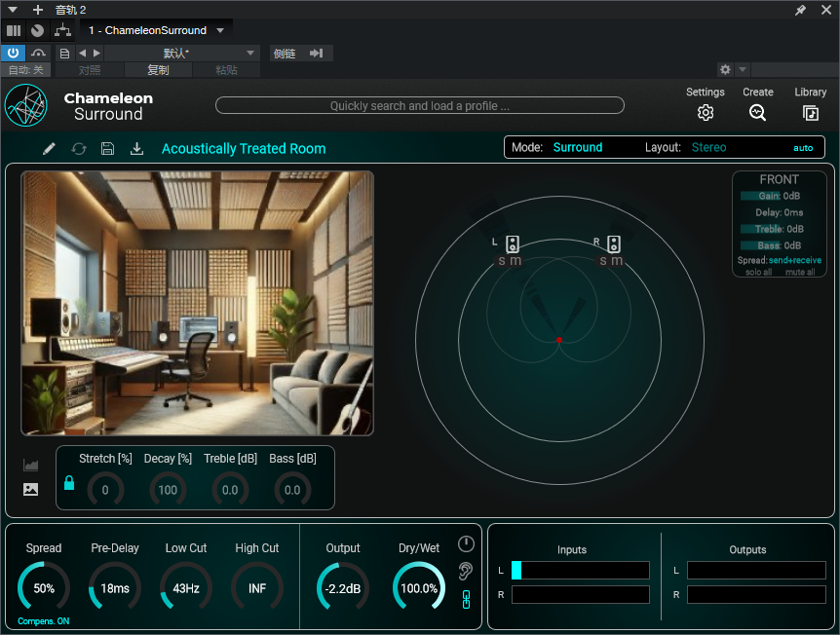Screen dimensions: 840x635
Task: Toggle the plugin power button
Action: pos(13,53)
